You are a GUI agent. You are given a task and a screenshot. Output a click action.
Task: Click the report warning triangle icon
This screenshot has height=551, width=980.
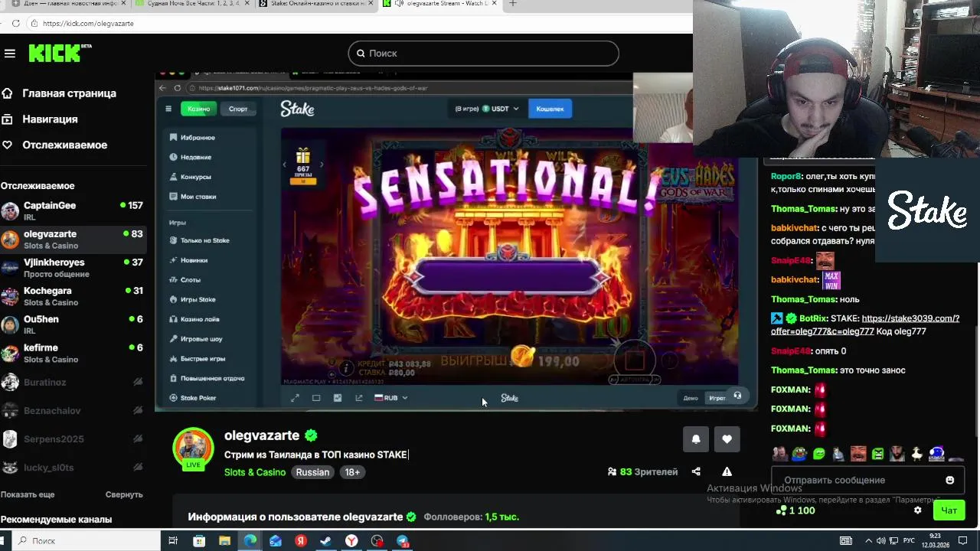(727, 472)
